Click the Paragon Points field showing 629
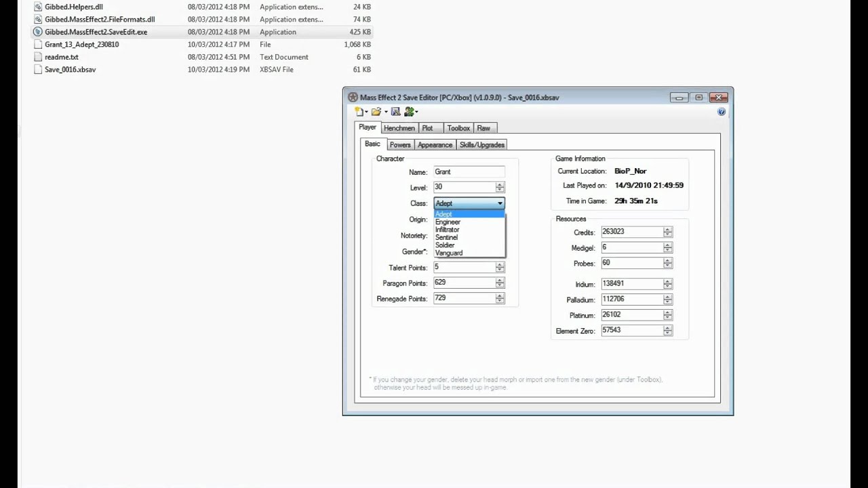This screenshot has height=488, width=868. [x=465, y=283]
